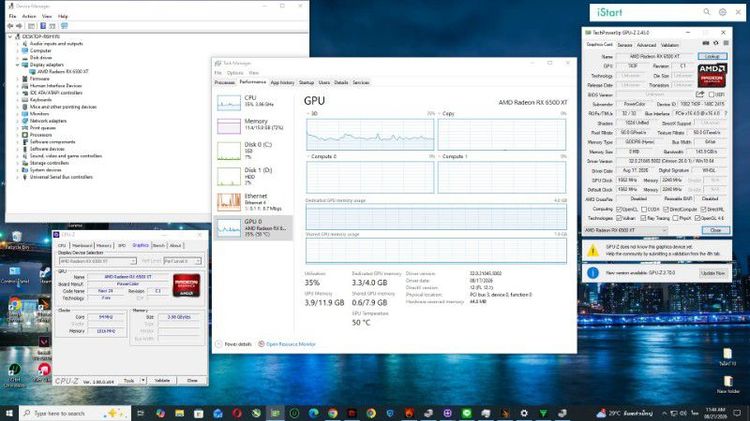Open Microsoft Edge taskbar icon

313,413
